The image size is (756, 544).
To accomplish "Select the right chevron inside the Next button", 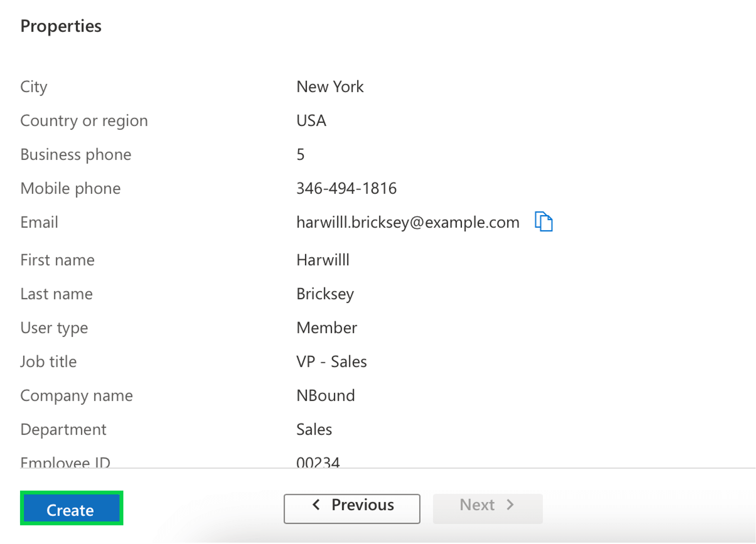I will [510, 504].
